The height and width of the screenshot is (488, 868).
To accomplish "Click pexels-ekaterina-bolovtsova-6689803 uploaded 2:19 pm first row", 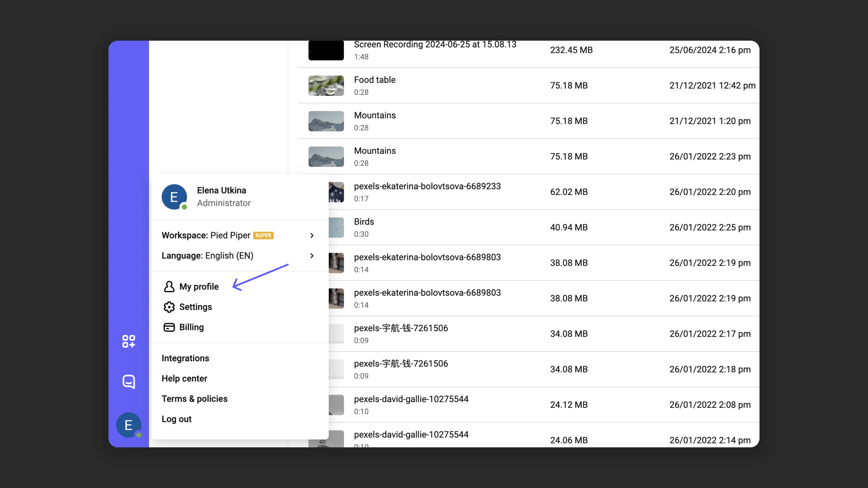I will tap(427, 257).
